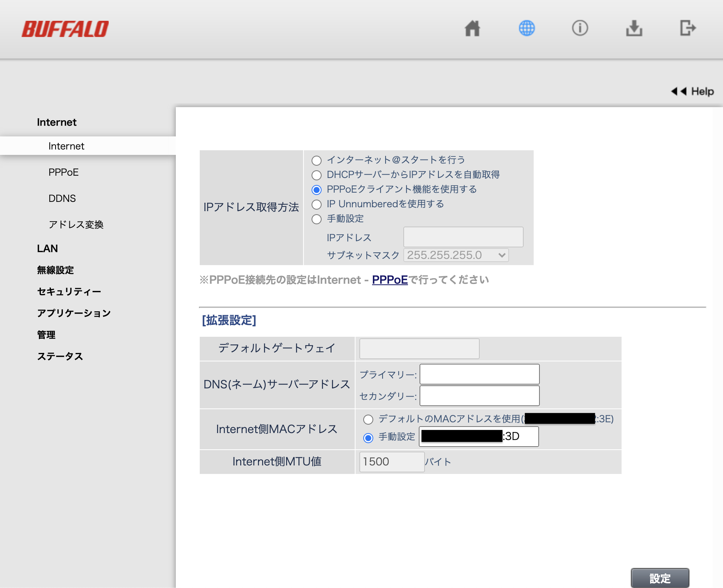Image resolution: width=723 pixels, height=588 pixels.
Task: Click the Internet側MTU値 field showing 1500
Action: [391, 462]
